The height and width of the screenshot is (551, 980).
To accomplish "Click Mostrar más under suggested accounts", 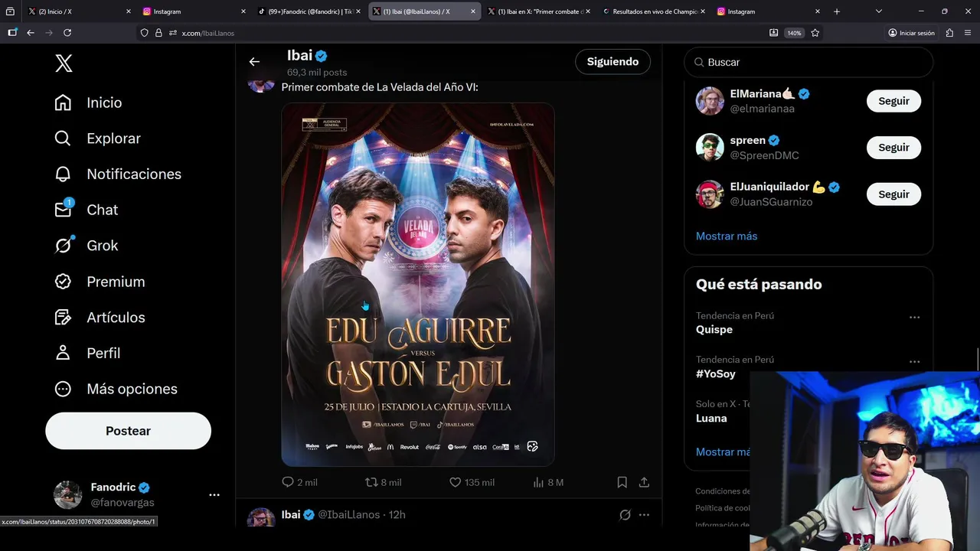I will tap(727, 236).
